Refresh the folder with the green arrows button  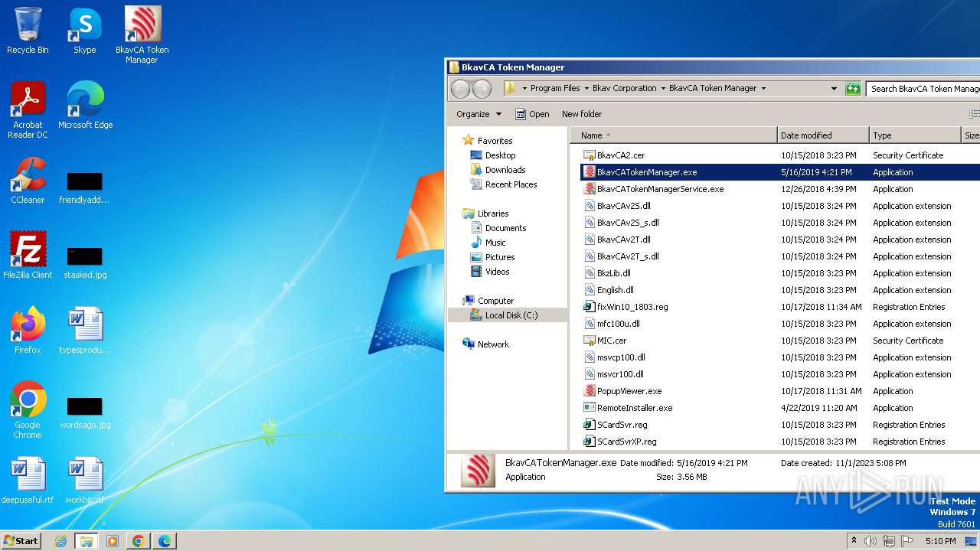853,89
